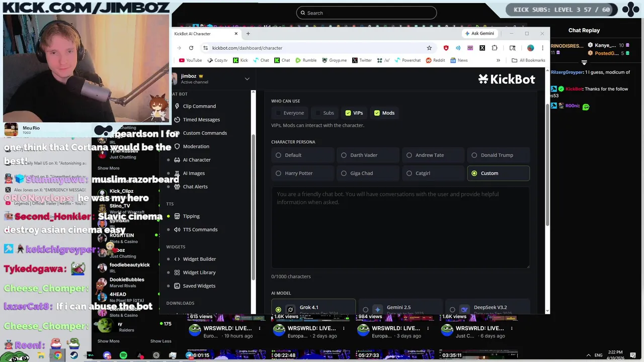Open Widget Library in the sidebar

coord(199,273)
